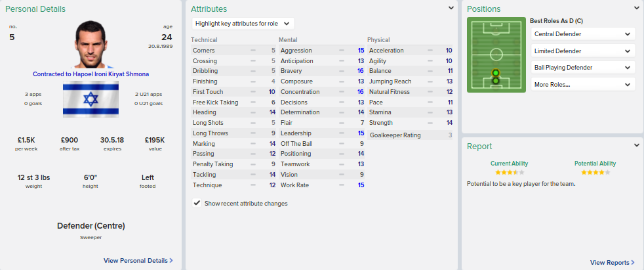Screen dimensions: 644x270
Task: Click the Corners attribute change indicator
Action: pyautogui.click(x=253, y=51)
